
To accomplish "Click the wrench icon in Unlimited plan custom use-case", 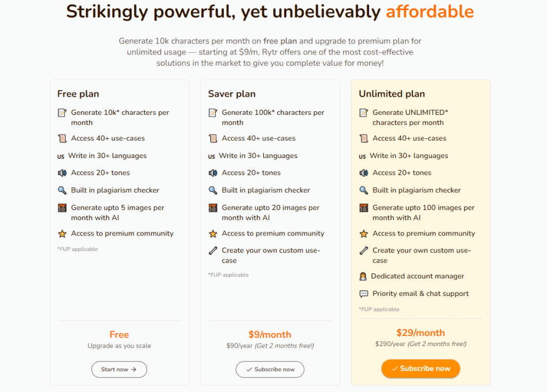I will (x=363, y=251).
